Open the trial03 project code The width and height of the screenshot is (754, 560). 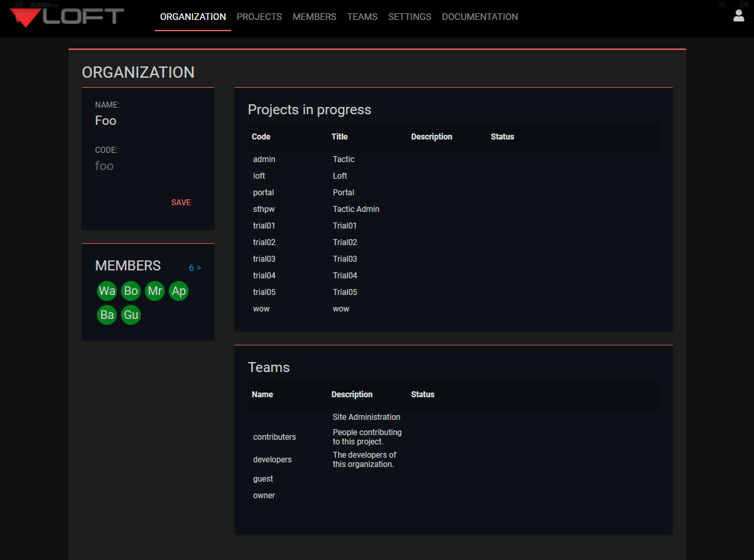264,258
